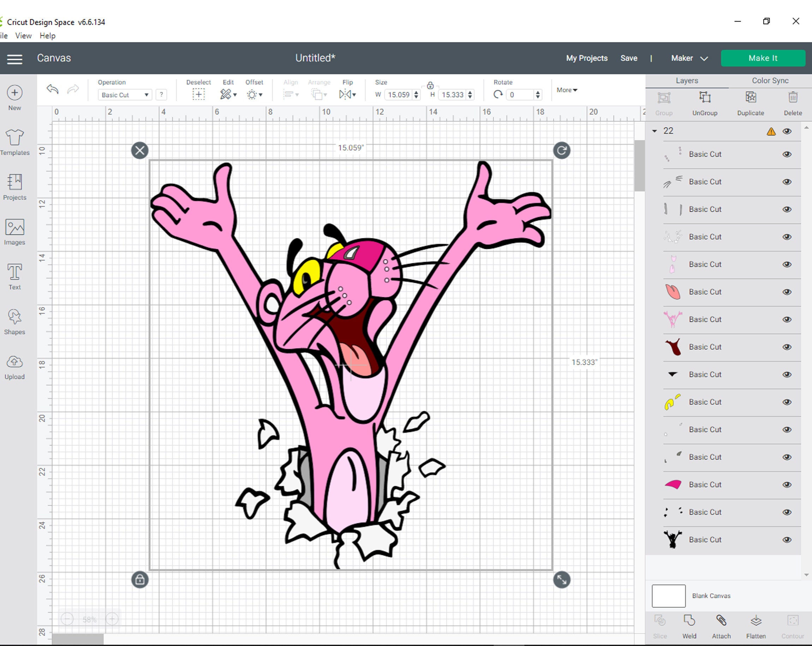Viewport: 812px width, 646px height.
Task: Duplicate the selected group
Action: pos(751,104)
